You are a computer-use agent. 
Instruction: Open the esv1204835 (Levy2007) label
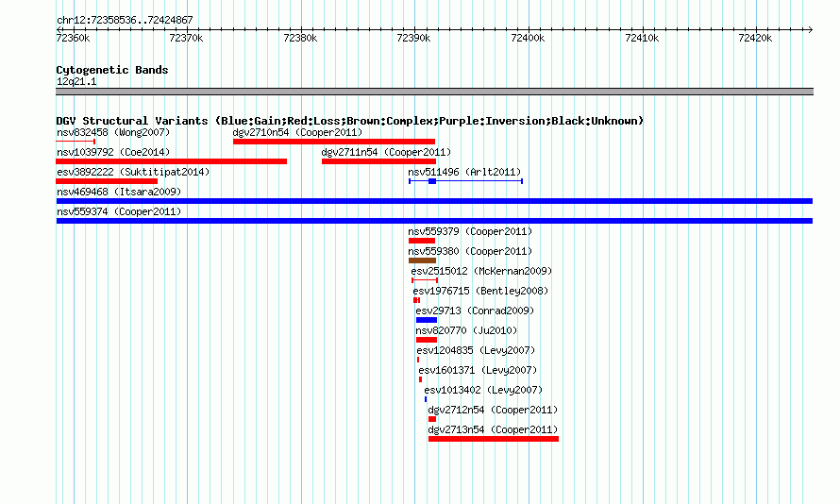point(477,350)
